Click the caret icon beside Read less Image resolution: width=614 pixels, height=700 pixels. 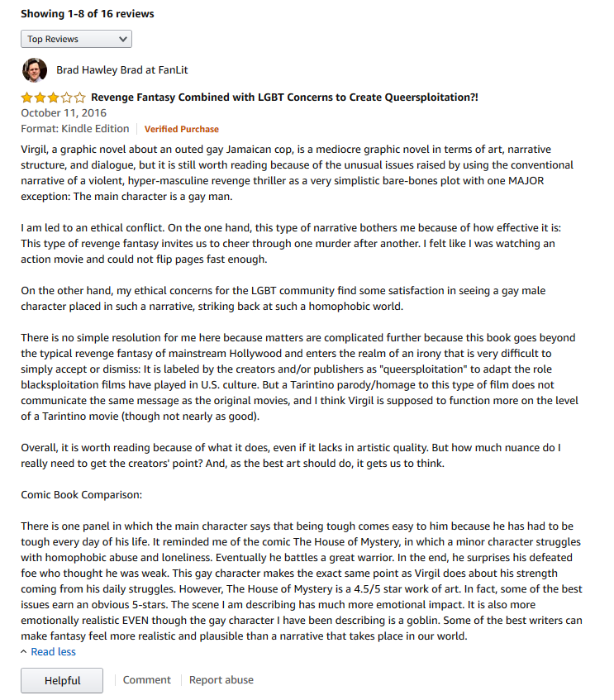[24, 652]
